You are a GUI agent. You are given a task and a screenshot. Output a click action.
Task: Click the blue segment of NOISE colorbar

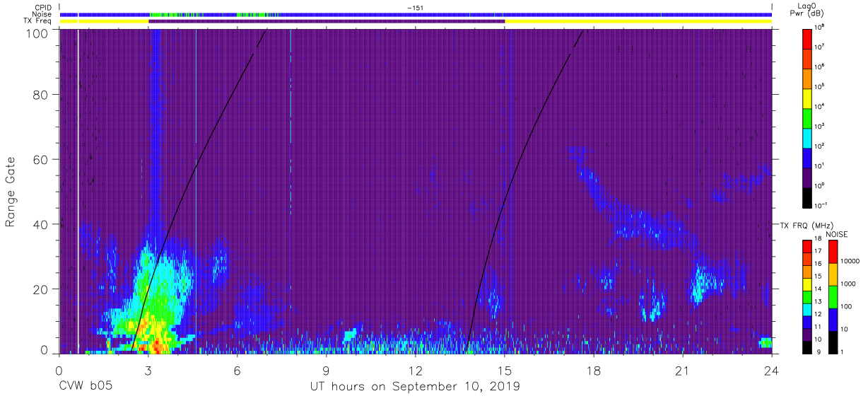pos(833,319)
